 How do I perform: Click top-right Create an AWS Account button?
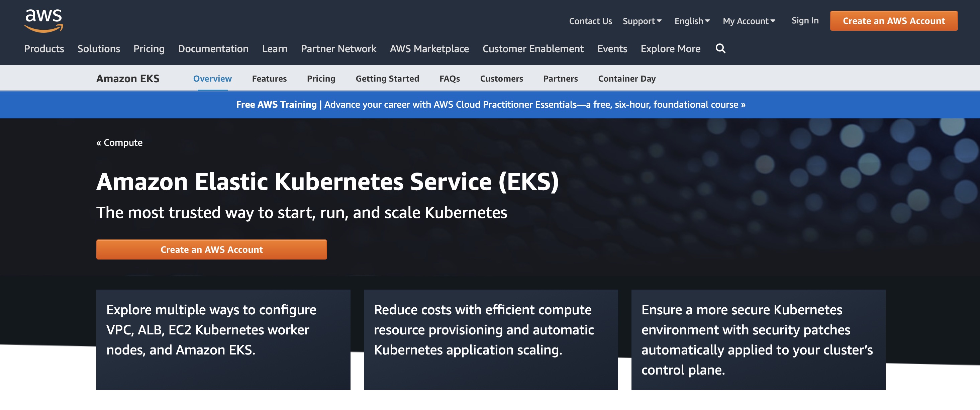coord(894,20)
